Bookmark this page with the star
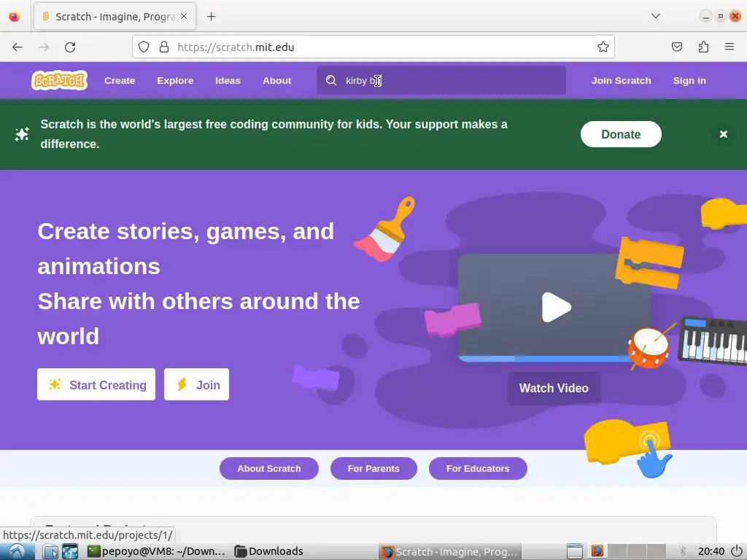Image resolution: width=747 pixels, height=560 pixels. tap(603, 47)
